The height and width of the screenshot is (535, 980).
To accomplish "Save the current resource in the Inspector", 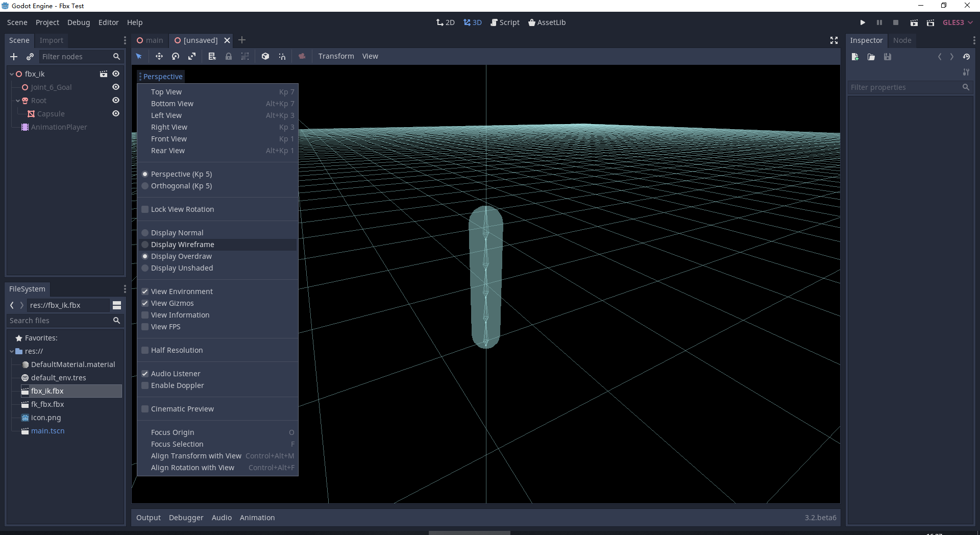I will pyautogui.click(x=888, y=57).
